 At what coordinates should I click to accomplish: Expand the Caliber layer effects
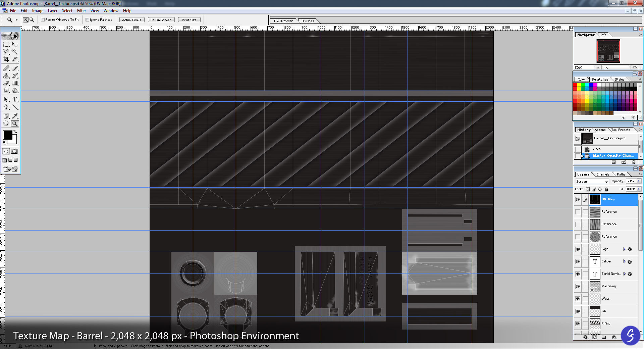[x=624, y=261]
